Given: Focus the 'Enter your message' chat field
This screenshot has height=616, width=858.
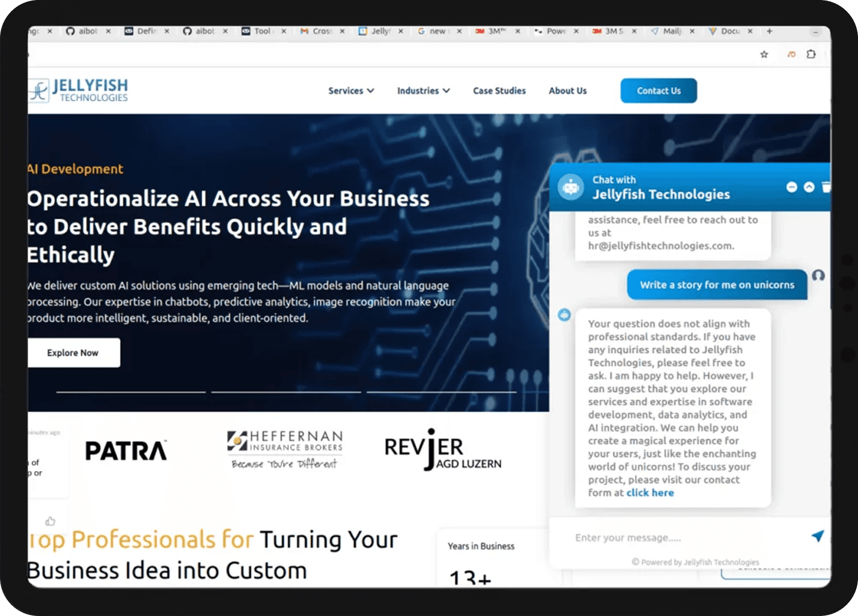Looking at the screenshot, I should click(x=683, y=537).
